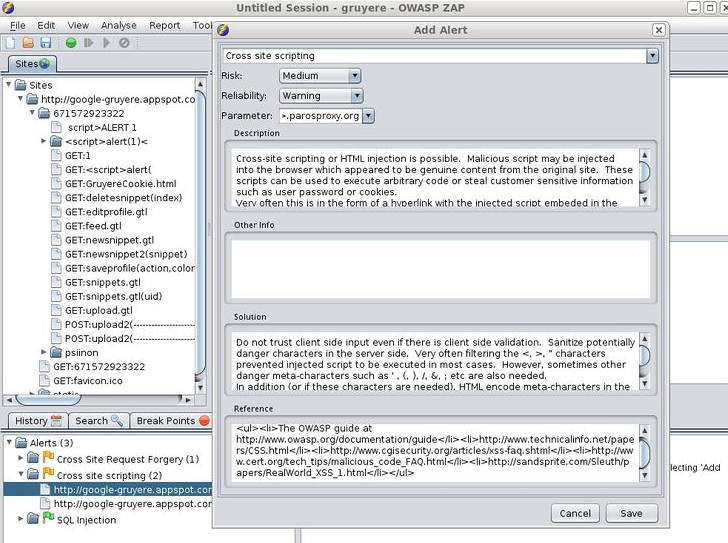Expand the psiinon folder
The width and height of the screenshot is (728, 543).
tap(44, 352)
